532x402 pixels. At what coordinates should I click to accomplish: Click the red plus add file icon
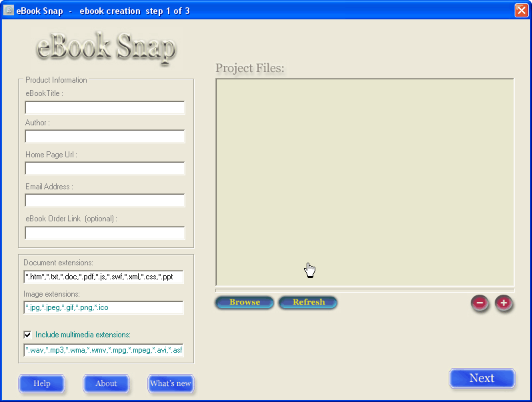(503, 303)
